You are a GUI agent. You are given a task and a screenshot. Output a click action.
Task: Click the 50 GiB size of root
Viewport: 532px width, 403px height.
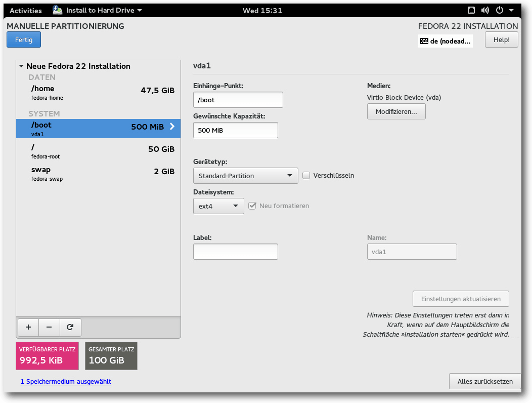pos(161,149)
